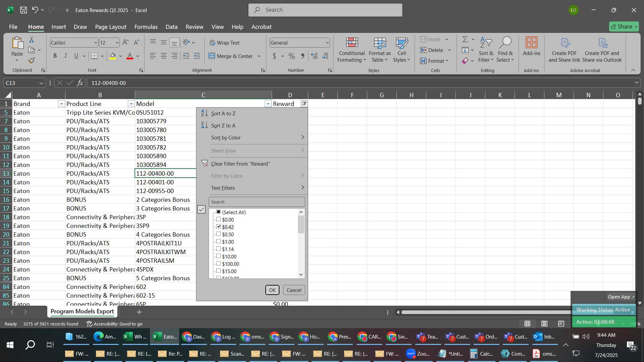Open the font name dropdown (Calibri)

click(x=95, y=43)
